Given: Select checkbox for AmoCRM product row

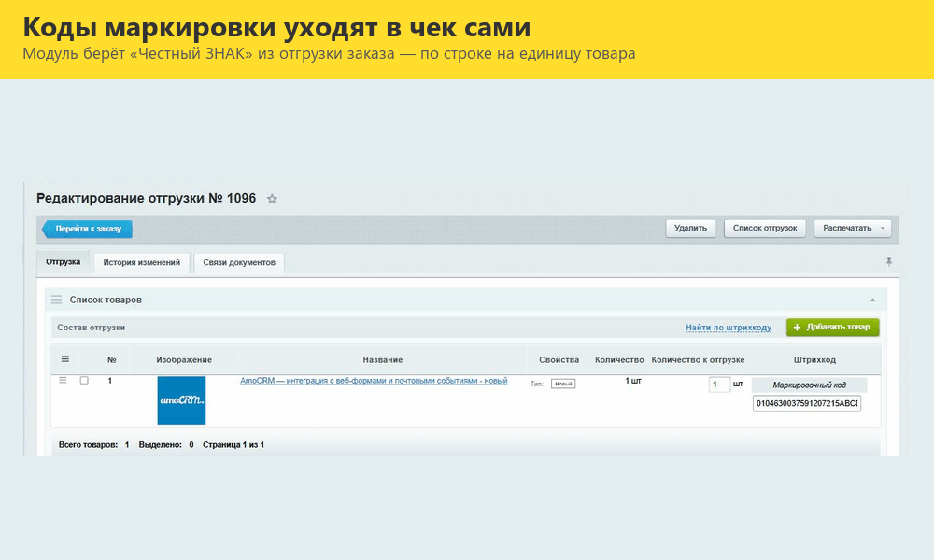Looking at the screenshot, I should pos(84,380).
